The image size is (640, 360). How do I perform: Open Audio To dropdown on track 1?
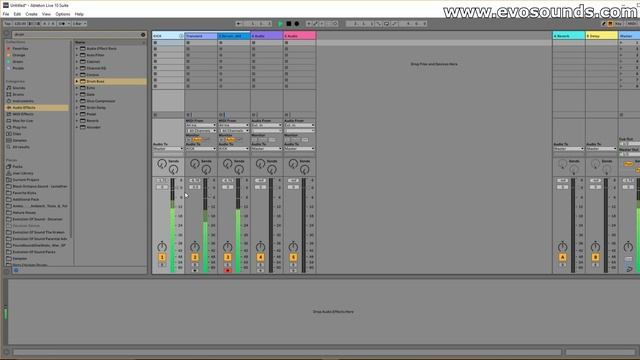[168, 149]
